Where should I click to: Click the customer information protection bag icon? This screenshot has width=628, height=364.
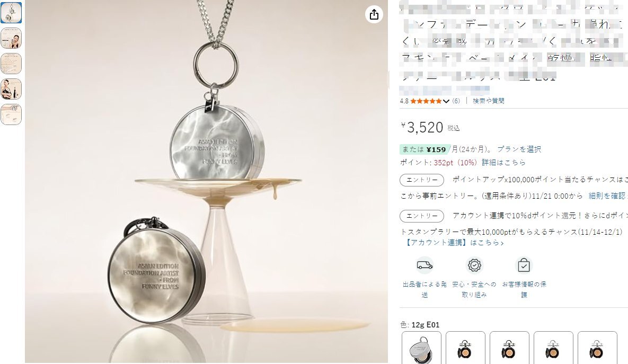click(x=524, y=265)
